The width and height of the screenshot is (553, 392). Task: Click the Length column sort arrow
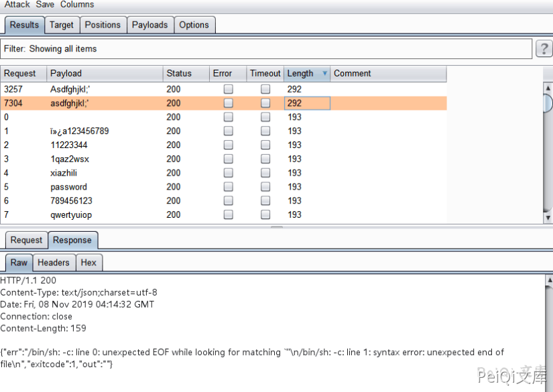pyautogui.click(x=325, y=74)
